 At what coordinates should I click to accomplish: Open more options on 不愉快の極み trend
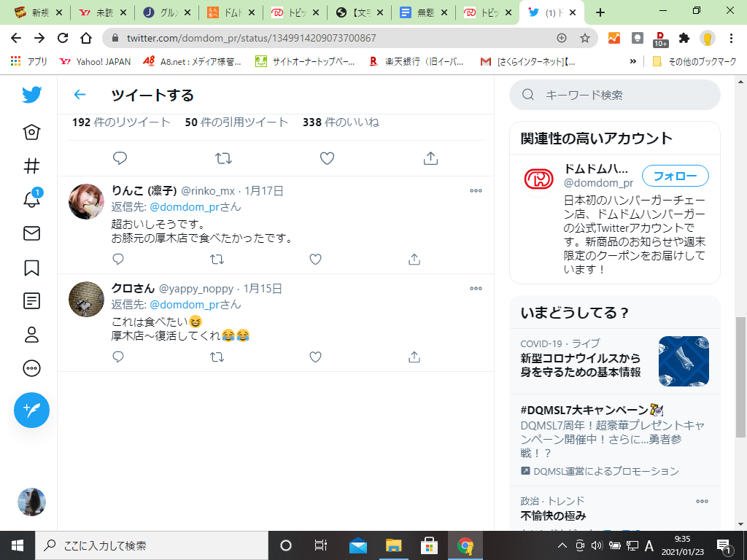click(x=702, y=501)
